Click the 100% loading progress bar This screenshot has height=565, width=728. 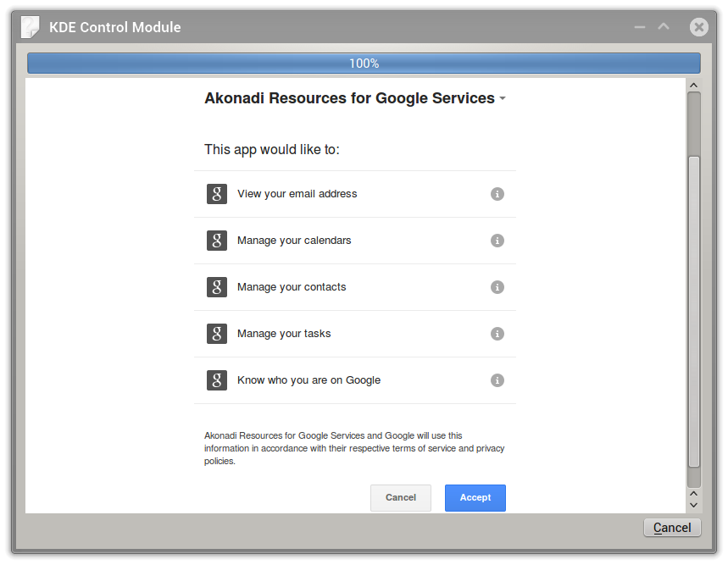[x=364, y=63]
